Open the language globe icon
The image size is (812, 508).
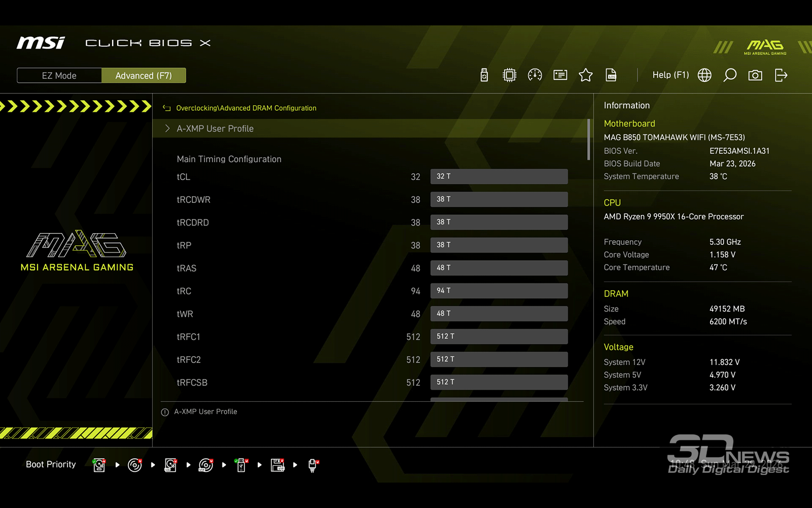coord(704,75)
